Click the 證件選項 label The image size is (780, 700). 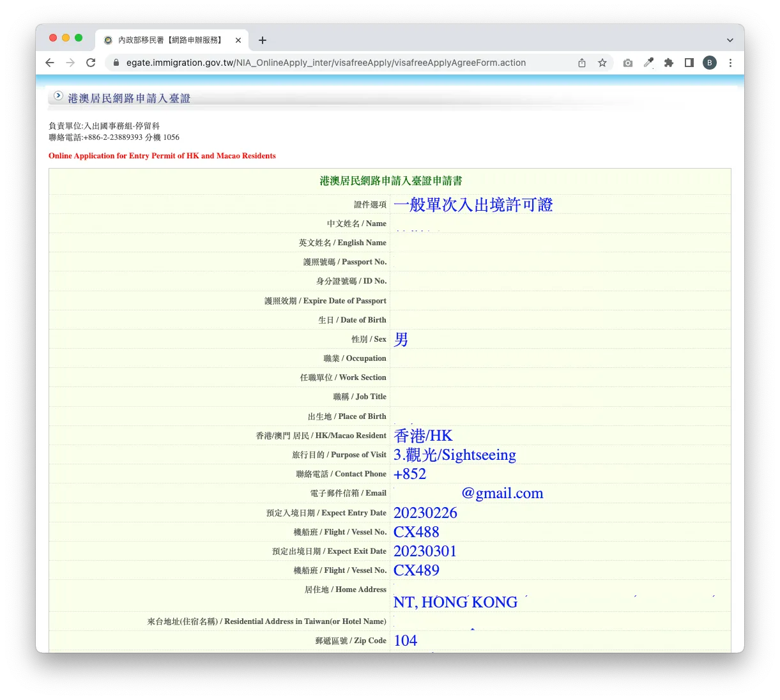point(371,204)
